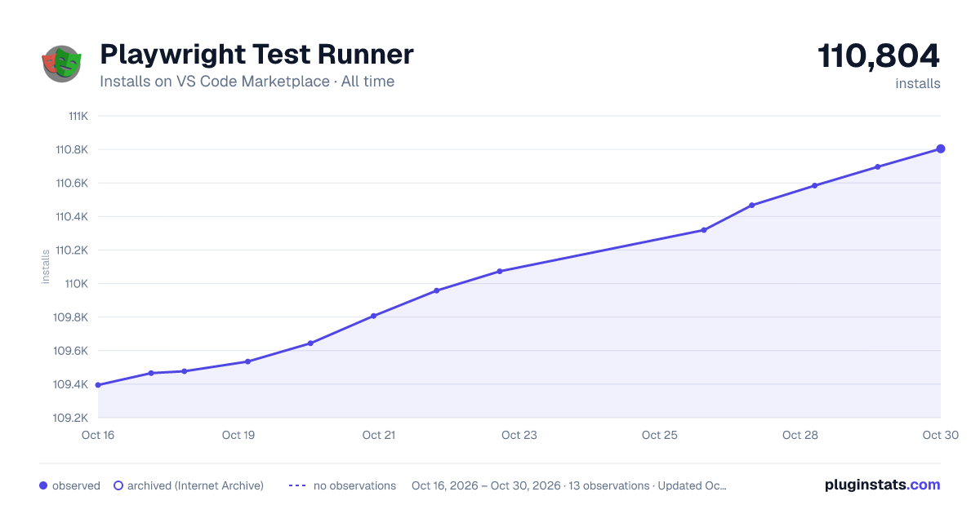Viewport: 980px width, 514px height.
Task: Click the '110.8K' y-axis label
Action: click(72, 149)
